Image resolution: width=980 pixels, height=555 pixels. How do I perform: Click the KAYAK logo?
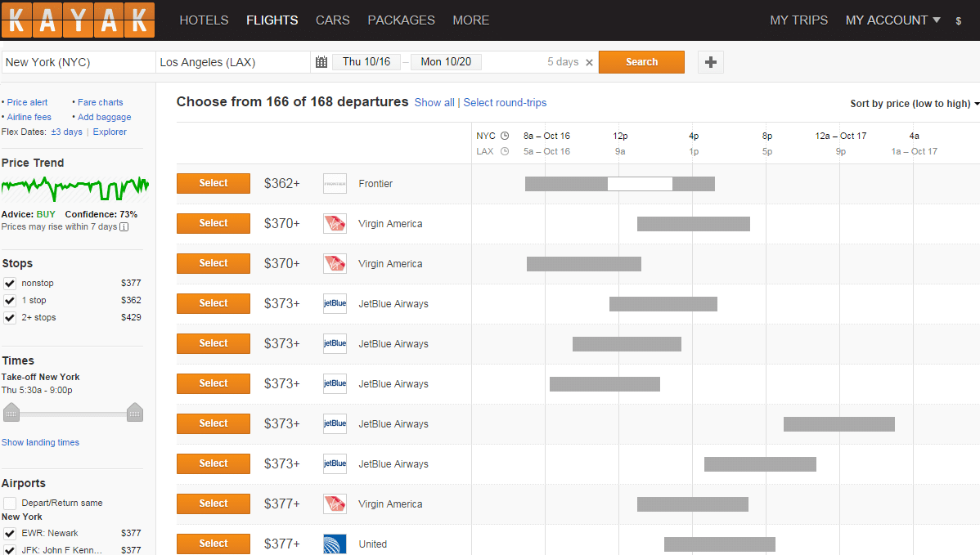click(79, 20)
